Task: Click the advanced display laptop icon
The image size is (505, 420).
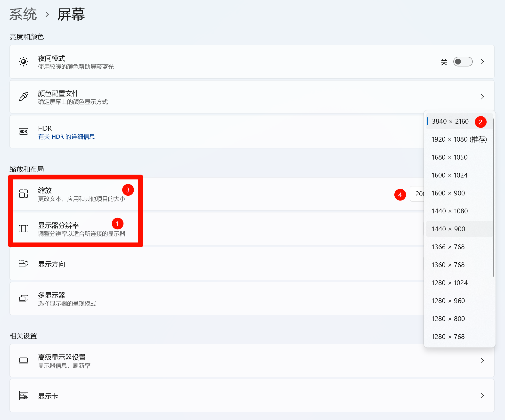Action: 24,361
